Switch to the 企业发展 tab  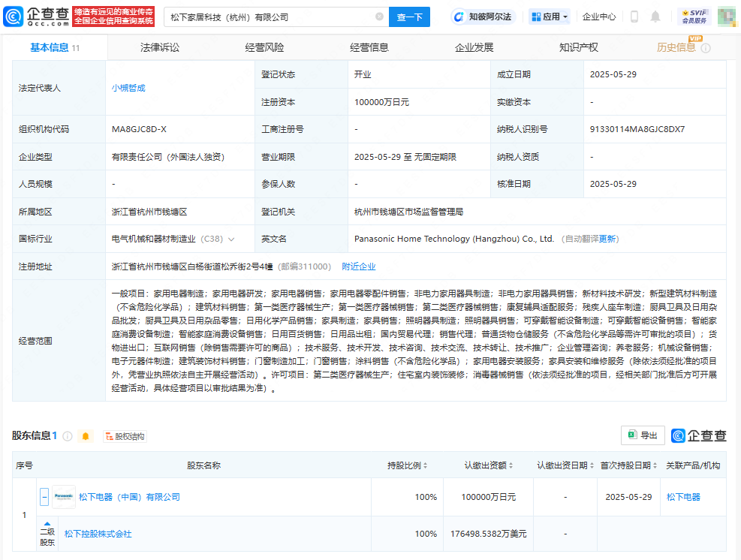(x=474, y=48)
